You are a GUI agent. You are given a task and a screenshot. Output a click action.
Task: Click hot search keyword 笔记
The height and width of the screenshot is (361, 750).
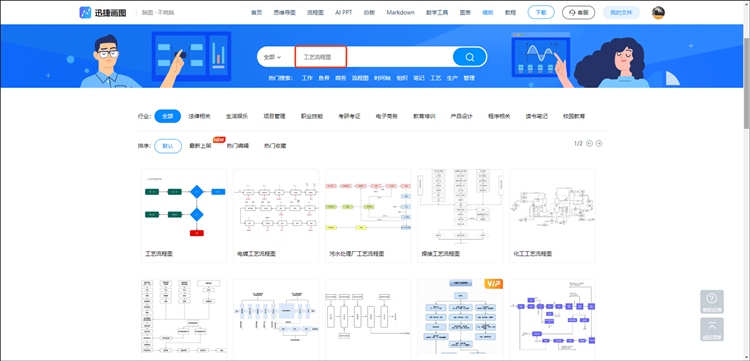419,78
